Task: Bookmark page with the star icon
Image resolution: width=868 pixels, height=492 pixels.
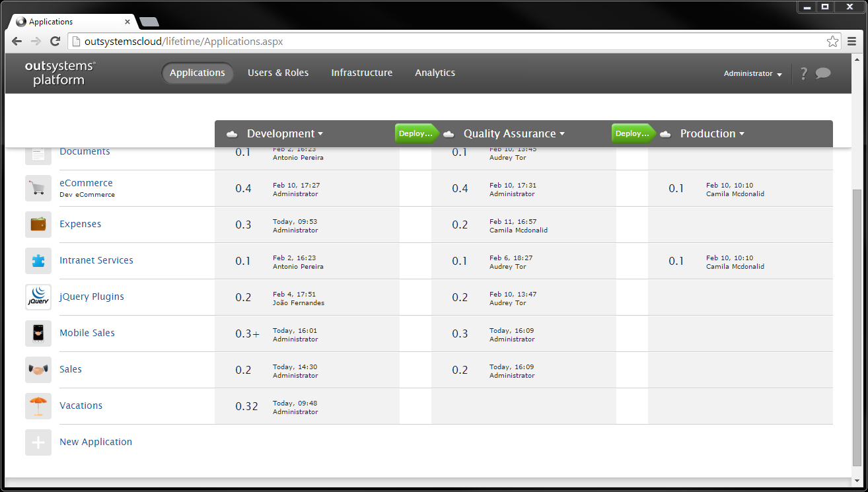Action: (832, 41)
